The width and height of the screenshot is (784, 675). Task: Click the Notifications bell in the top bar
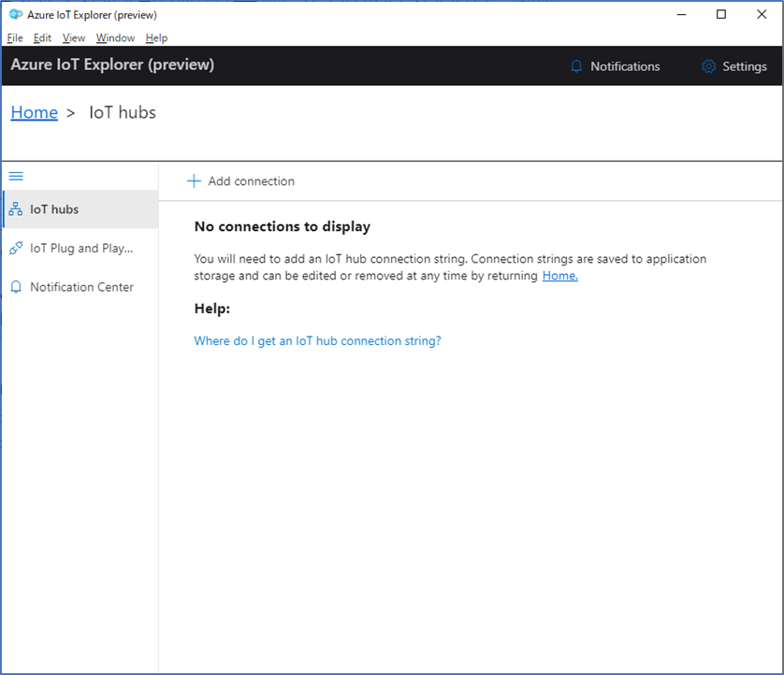tap(575, 66)
